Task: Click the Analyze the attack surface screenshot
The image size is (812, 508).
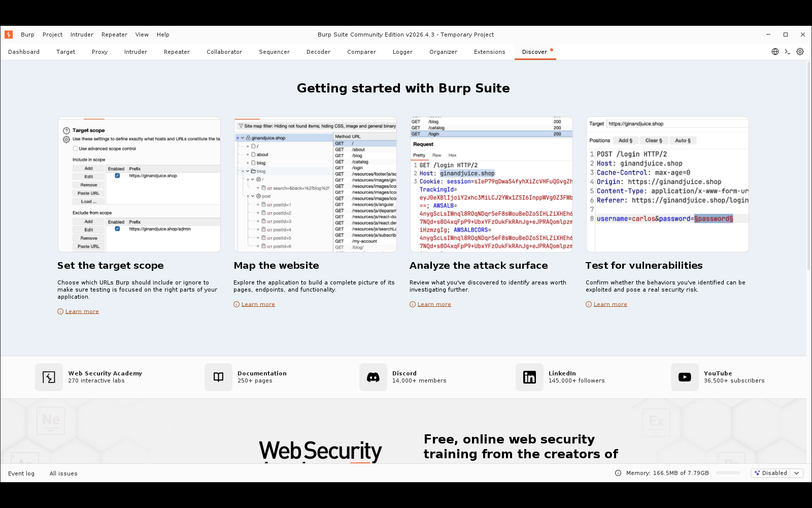Action: pos(491,184)
